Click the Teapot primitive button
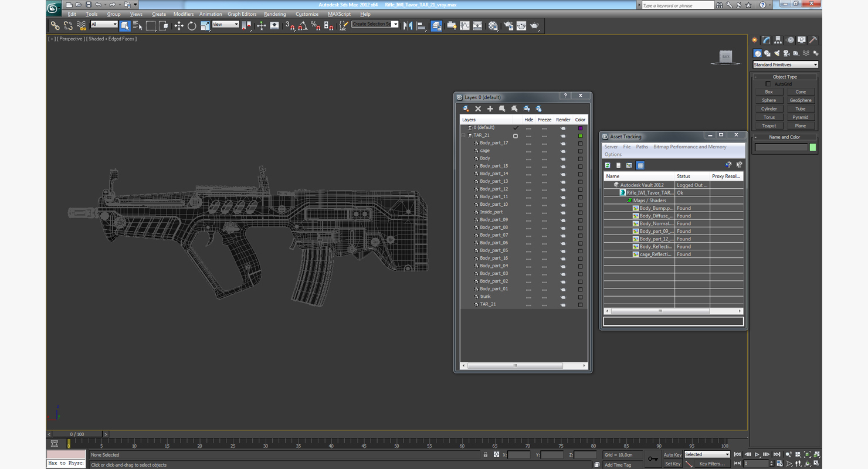The height and width of the screenshot is (469, 868). pos(769,126)
